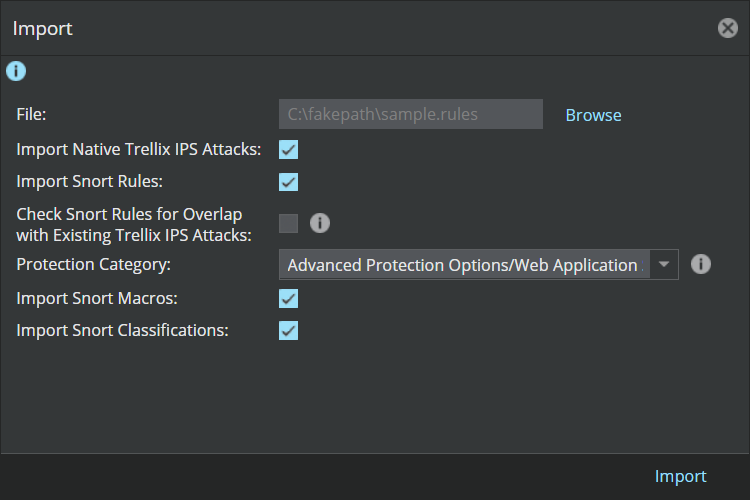Click the info icon next to Protection Category dropdown
Screen dimensions: 750x500
(701, 264)
